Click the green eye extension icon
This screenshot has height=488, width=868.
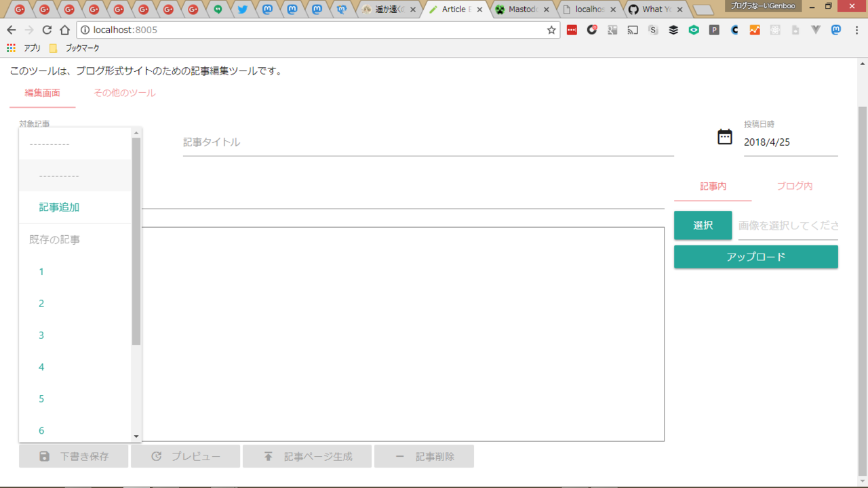point(694,30)
